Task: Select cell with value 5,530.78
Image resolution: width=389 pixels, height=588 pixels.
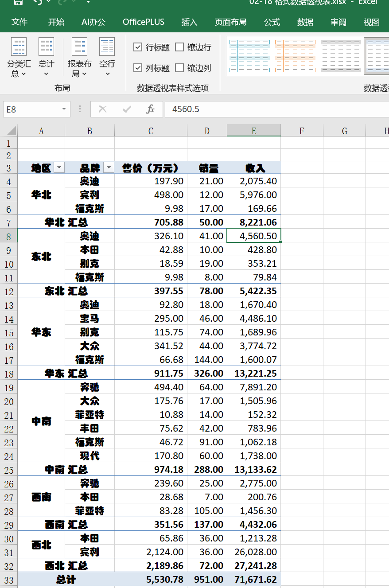Action: [x=151, y=580]
